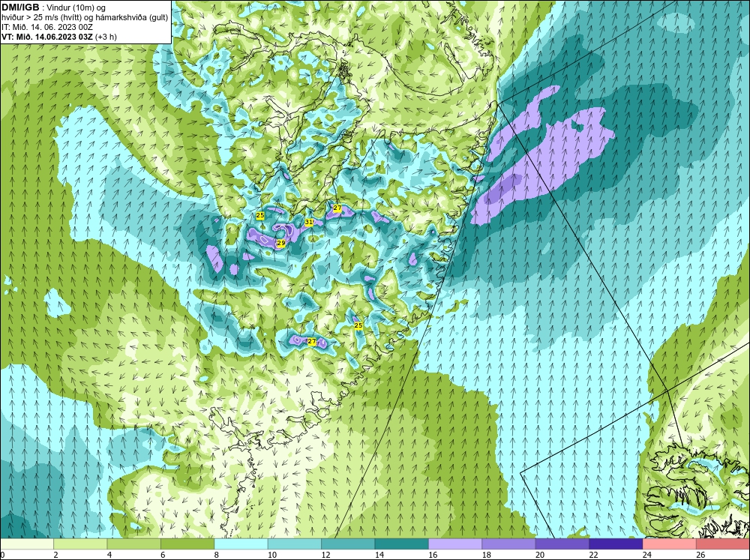Click the legend scale value 8
The width and height of the screenshot is (750, 560).
[x=217, y=555]
